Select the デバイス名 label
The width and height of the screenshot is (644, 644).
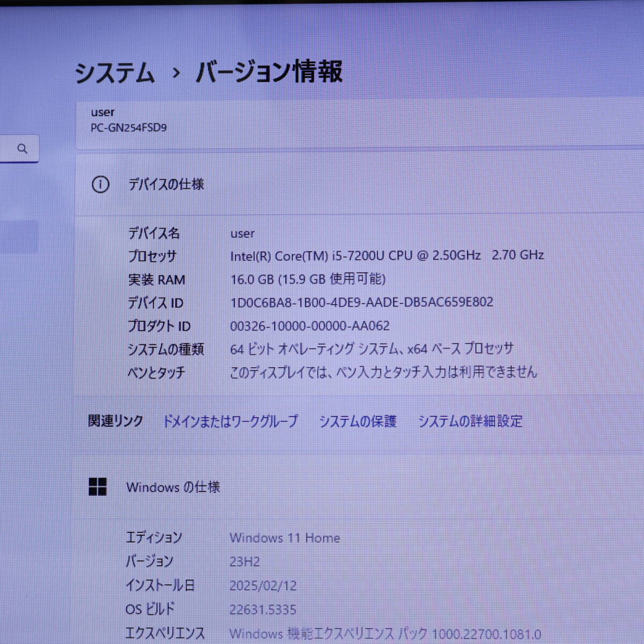pos(153,233)
